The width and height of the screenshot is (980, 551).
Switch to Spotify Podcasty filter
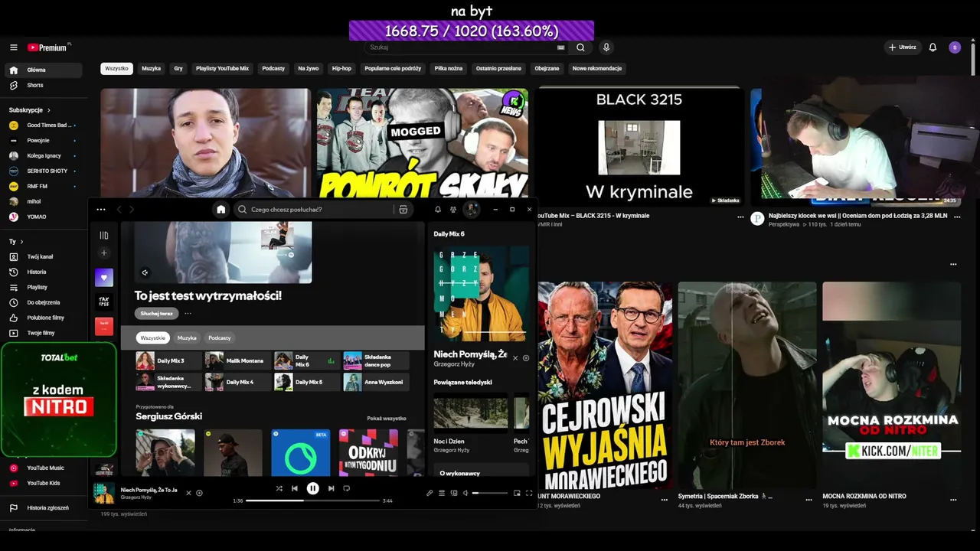tap(220, 337)
